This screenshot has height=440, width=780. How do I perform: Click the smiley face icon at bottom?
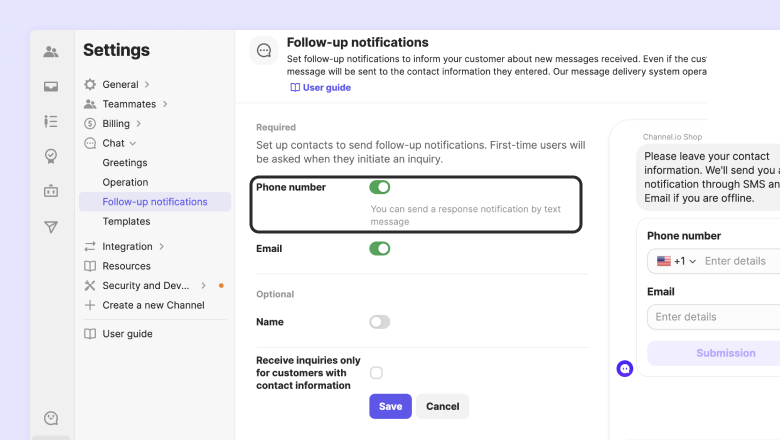click(51, 418)
